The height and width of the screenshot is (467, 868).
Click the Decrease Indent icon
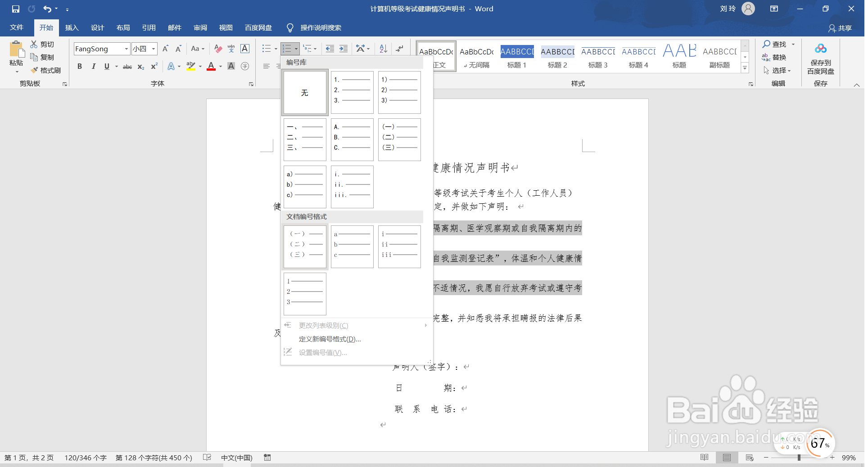(330, 49)
